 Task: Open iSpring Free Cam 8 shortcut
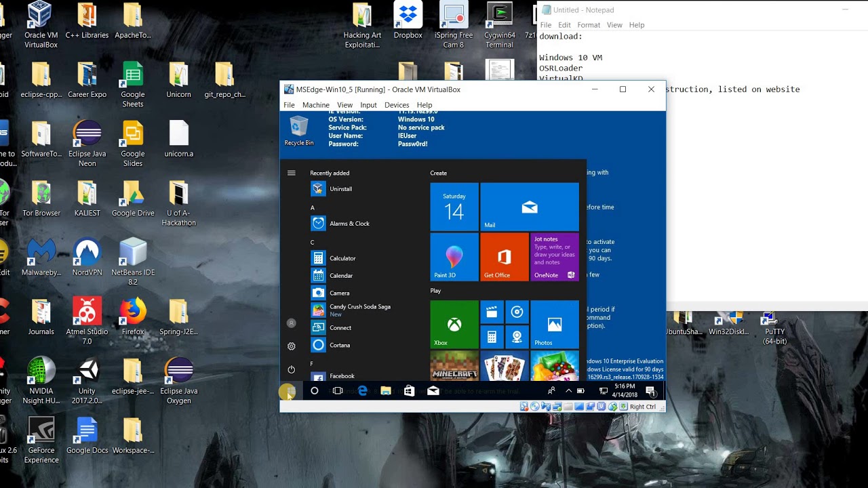[454, 26]
